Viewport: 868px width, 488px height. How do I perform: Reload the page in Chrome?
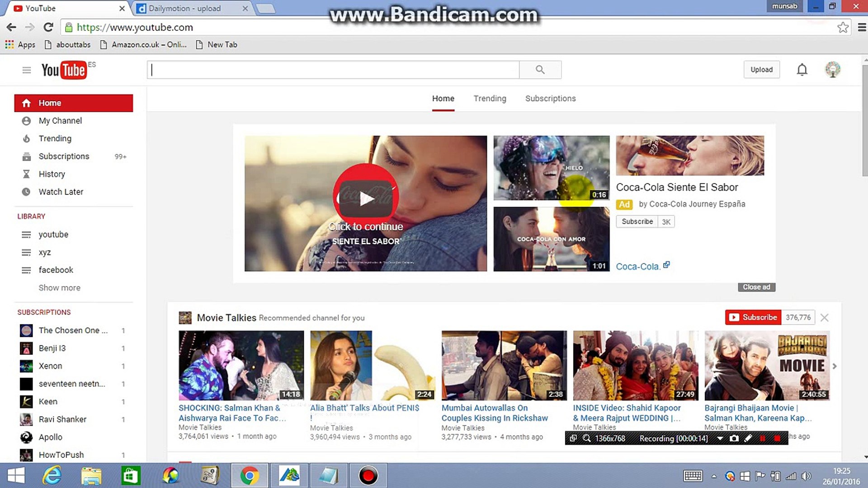48,27
